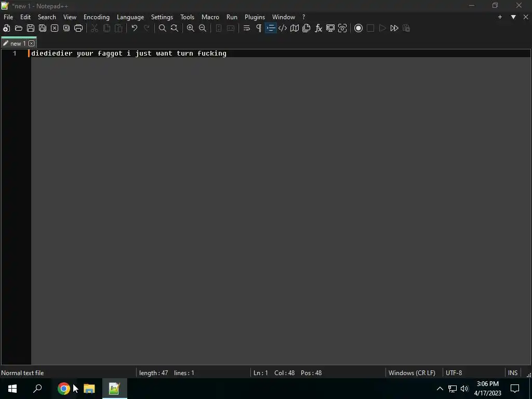Save the current file using the Save icon
This screenshot has width=532, height=399.
[31, 28]
